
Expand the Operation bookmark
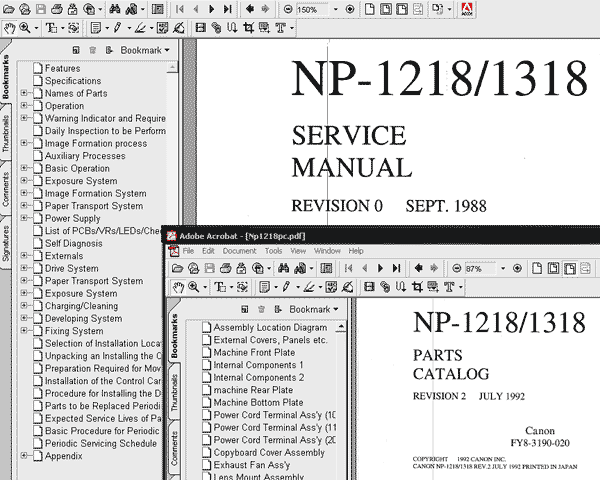click(24, 106)
